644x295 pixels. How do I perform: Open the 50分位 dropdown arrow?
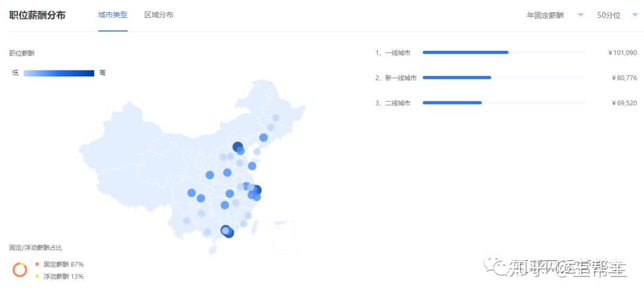point(635,15)
